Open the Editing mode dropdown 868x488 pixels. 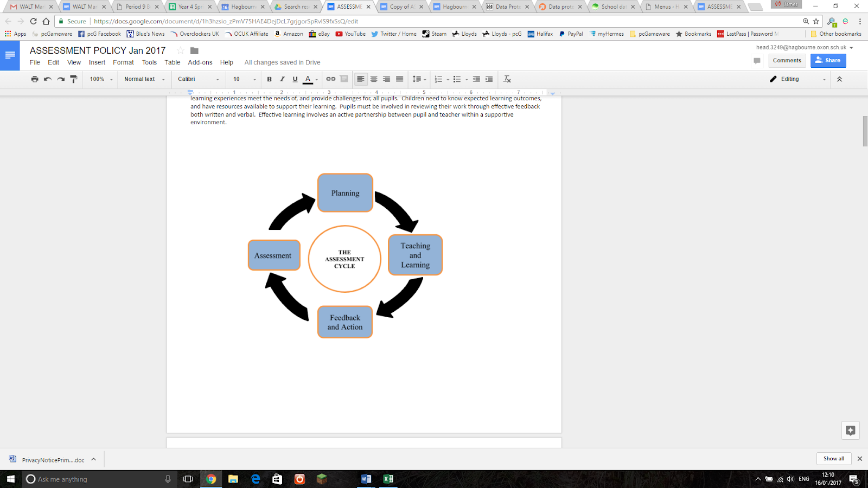click(x=797, y=79)
